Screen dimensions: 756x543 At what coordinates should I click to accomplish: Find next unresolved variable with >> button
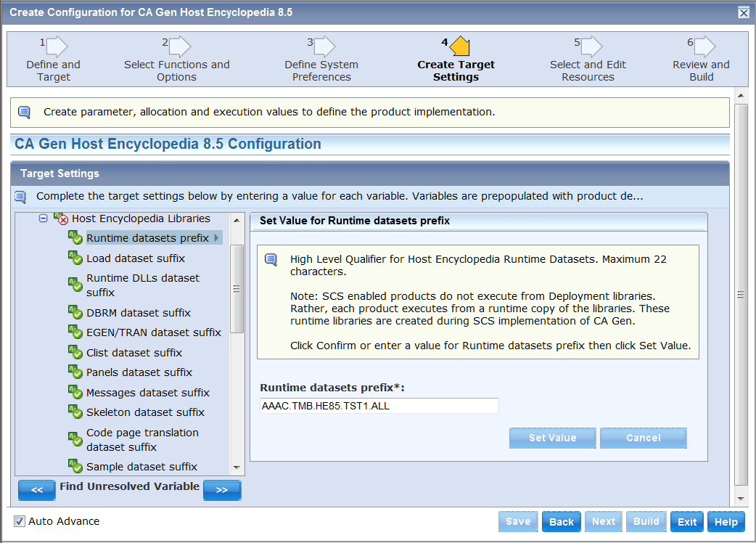222,490
